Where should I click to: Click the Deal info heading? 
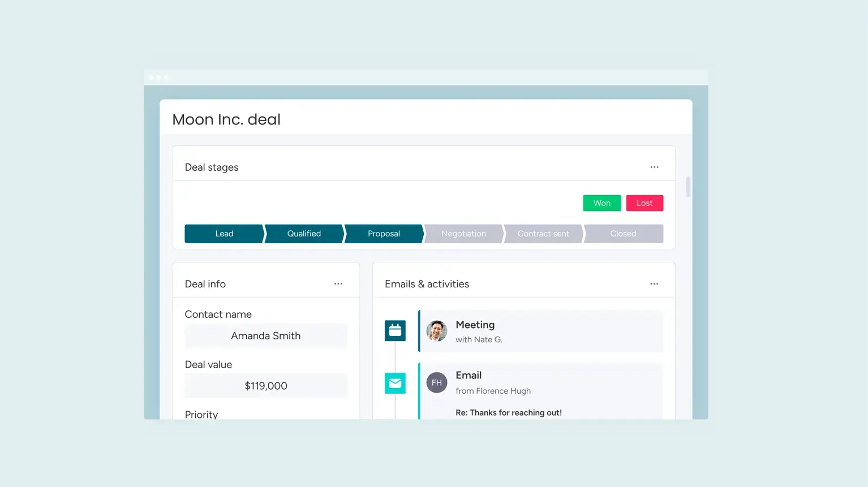coord(205,284)
